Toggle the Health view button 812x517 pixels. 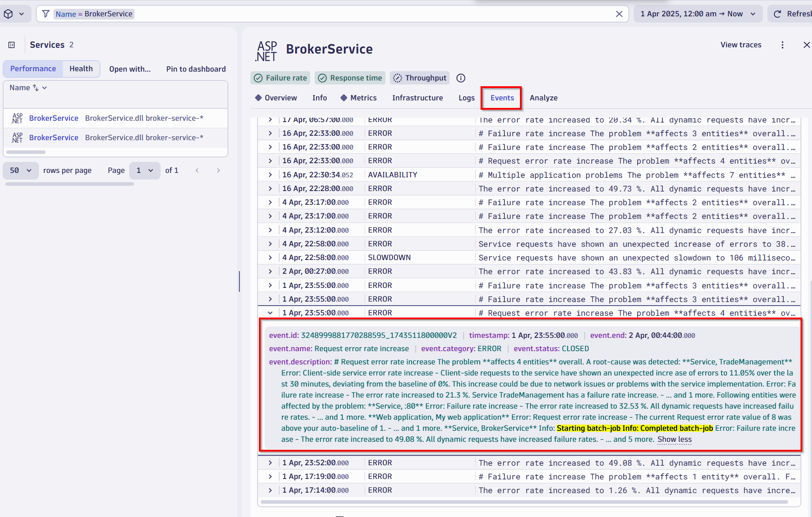[x=81, y=69]
